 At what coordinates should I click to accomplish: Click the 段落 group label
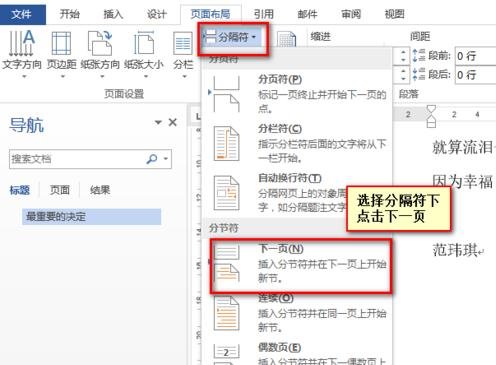(409, 94)
